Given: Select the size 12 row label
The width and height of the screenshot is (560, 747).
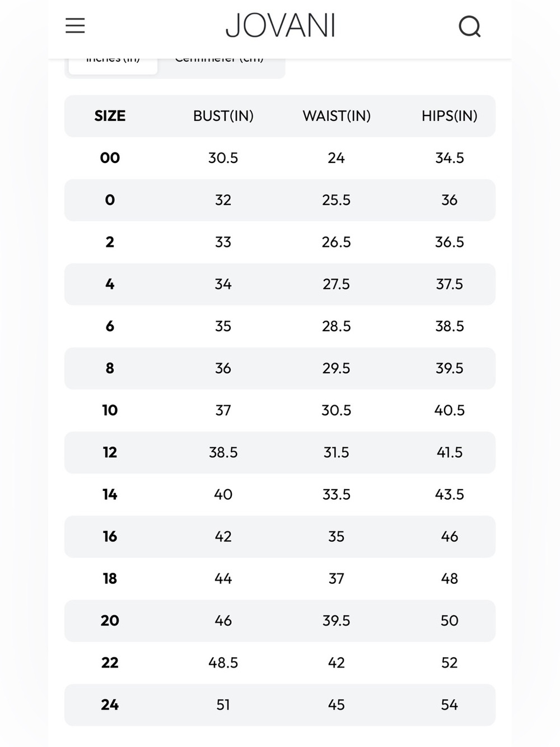Looking at the screenshot, I should click(x=110, y=452).
